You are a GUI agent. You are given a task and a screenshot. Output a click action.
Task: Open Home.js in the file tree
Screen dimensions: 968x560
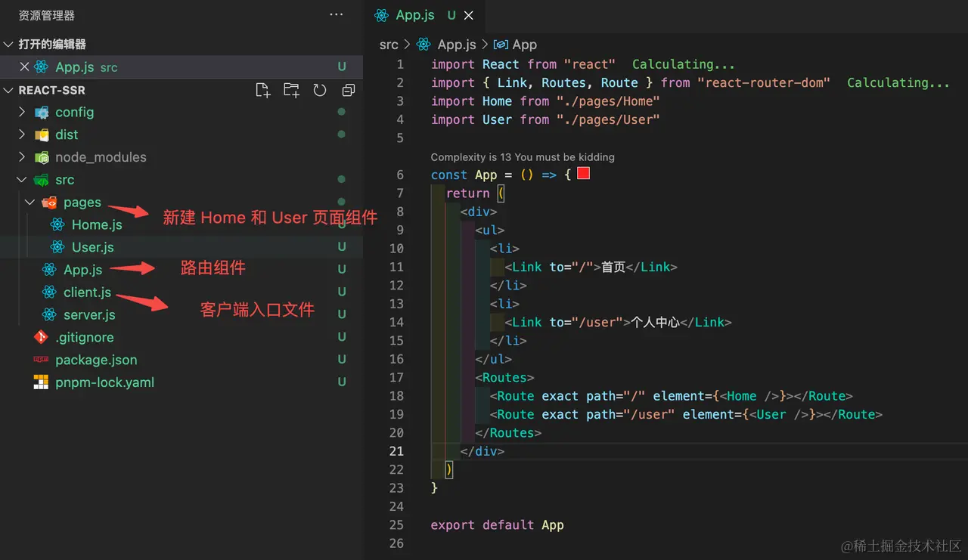tap(97, 224)
